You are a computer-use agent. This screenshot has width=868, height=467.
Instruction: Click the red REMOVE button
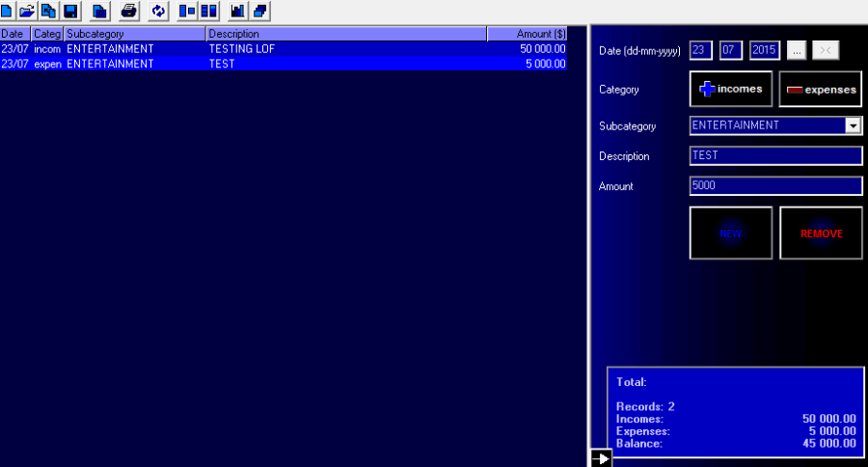pyautogui.click(x=821, y=233)
